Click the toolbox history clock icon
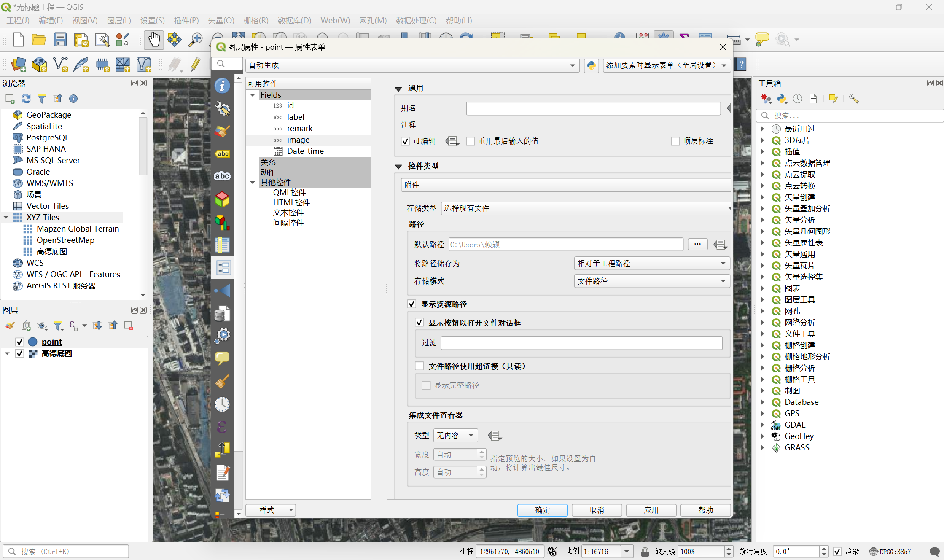The image size is (944, 560). pyautogui.click(x=797, y=99)
